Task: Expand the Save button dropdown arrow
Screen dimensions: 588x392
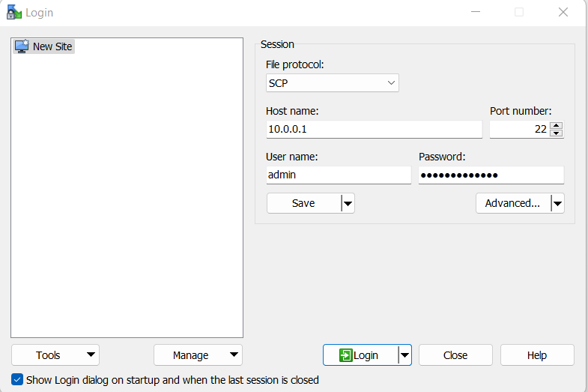Action: pyautogui.click(x=347, y=203)
